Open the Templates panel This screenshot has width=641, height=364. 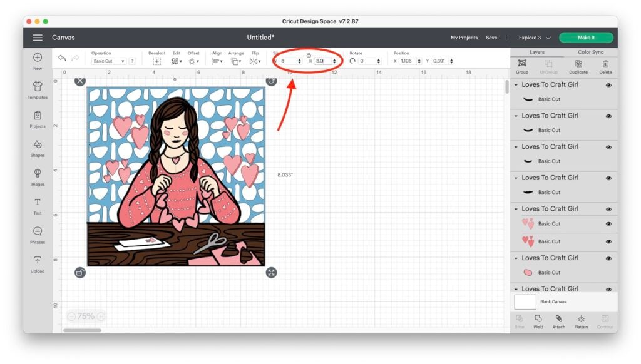click(x=38, y=90)
